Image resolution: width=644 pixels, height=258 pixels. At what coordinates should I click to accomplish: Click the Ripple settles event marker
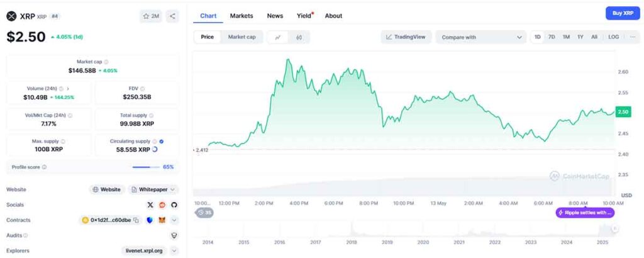[584, 213]
